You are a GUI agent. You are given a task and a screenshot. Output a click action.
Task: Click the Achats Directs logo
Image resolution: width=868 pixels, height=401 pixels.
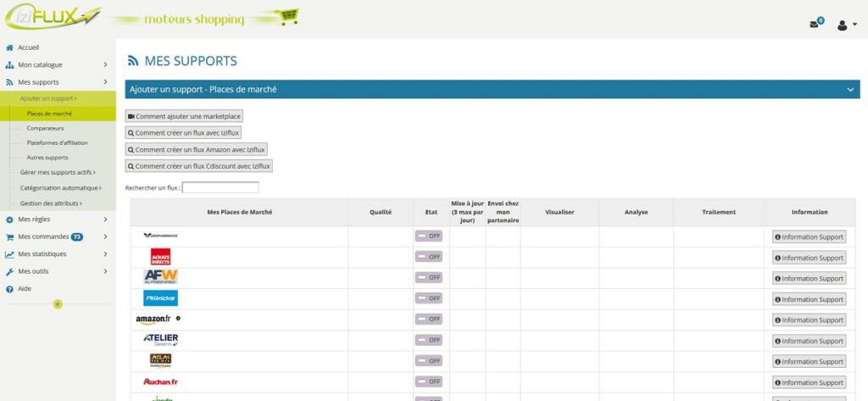160,256
